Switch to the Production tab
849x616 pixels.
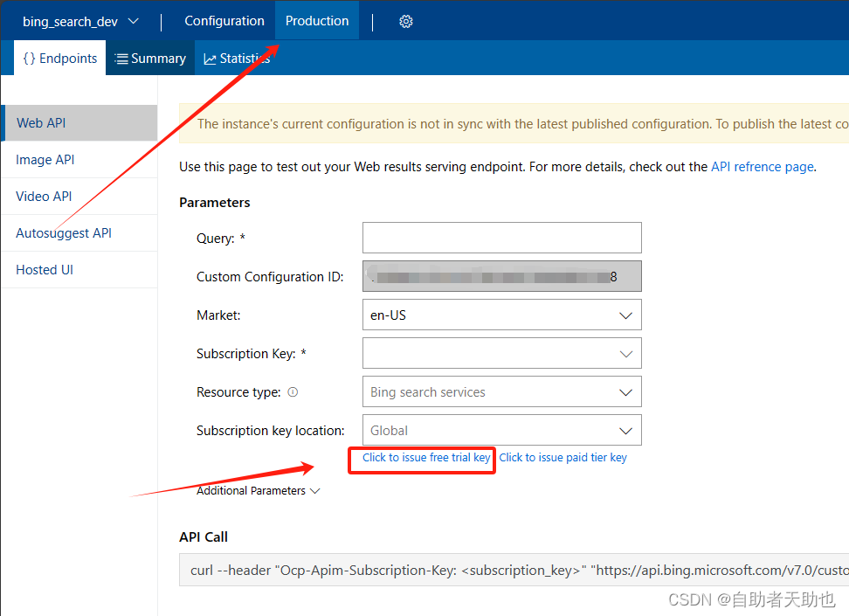tap(317, 21)
